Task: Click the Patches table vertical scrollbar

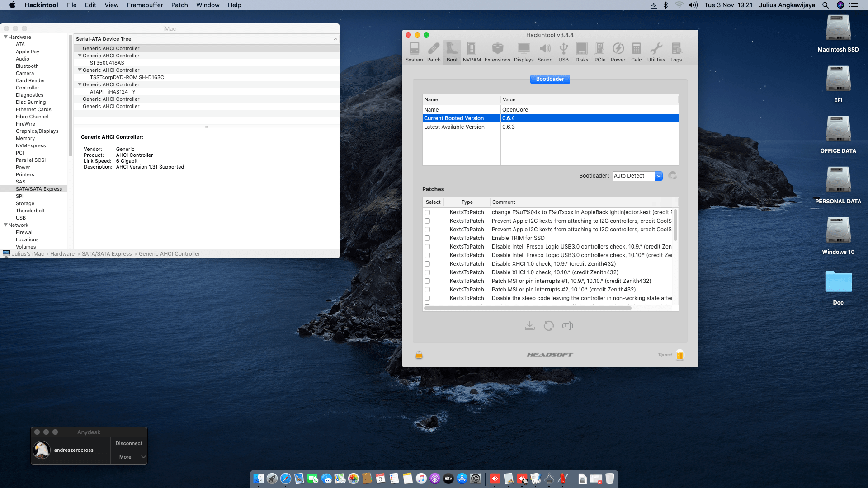Action: [x=675, y=225]
